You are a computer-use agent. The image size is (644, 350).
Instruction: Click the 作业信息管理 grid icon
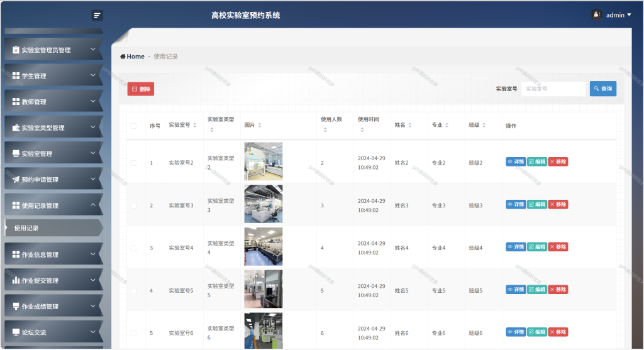click(x=16, y=254)
